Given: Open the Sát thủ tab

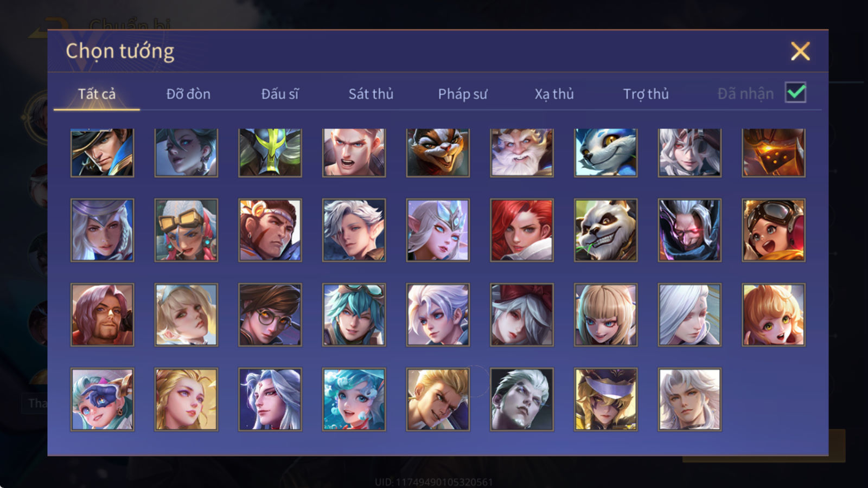Looking at the screenshot, I should 371,94.
